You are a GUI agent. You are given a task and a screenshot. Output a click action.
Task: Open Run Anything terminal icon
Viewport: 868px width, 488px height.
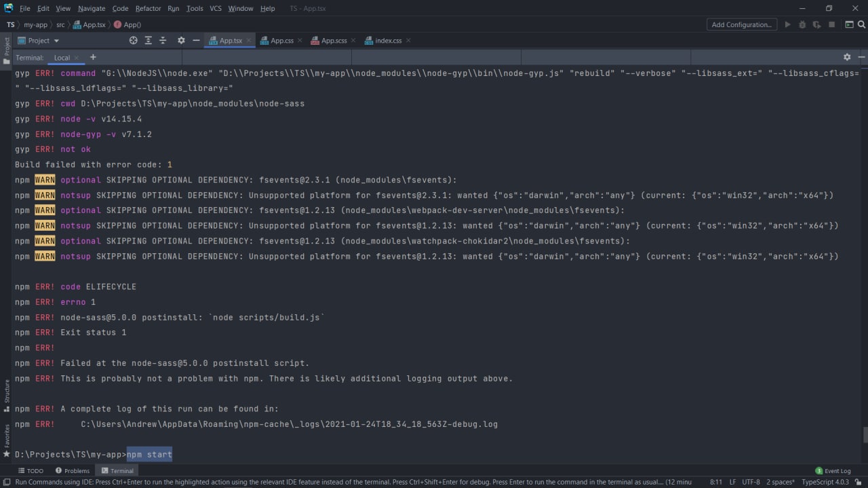click(849, 24)
